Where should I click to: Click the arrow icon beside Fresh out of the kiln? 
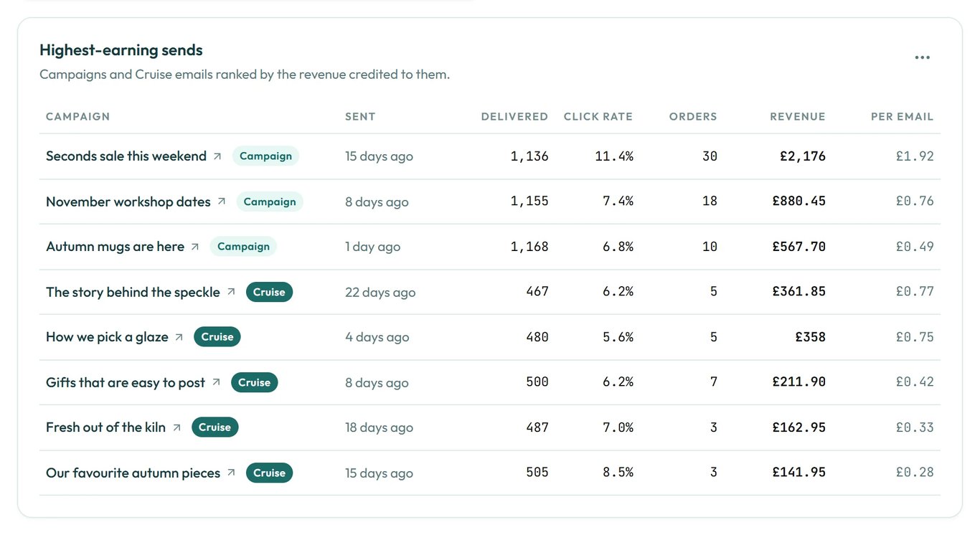pyautogui.click(x=176, y=427)
